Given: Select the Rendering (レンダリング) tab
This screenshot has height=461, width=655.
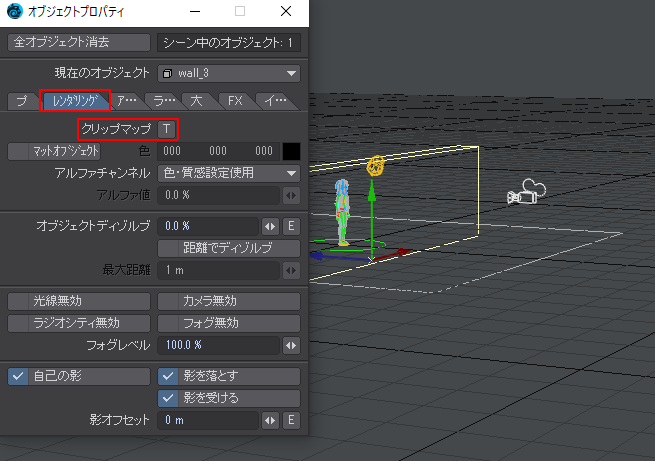Looking at the screenshot, I should click(x=75, y=101).
